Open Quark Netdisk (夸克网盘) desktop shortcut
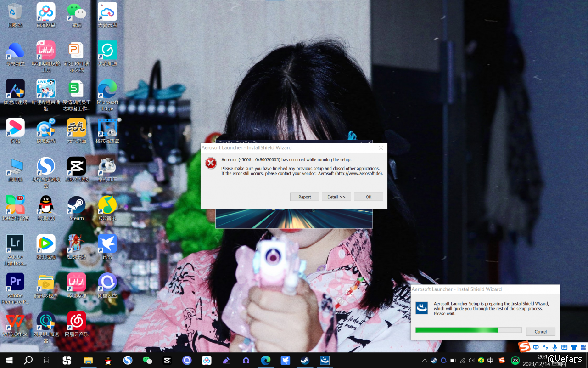Screen dimensions: 588x368 pos(15,54)
